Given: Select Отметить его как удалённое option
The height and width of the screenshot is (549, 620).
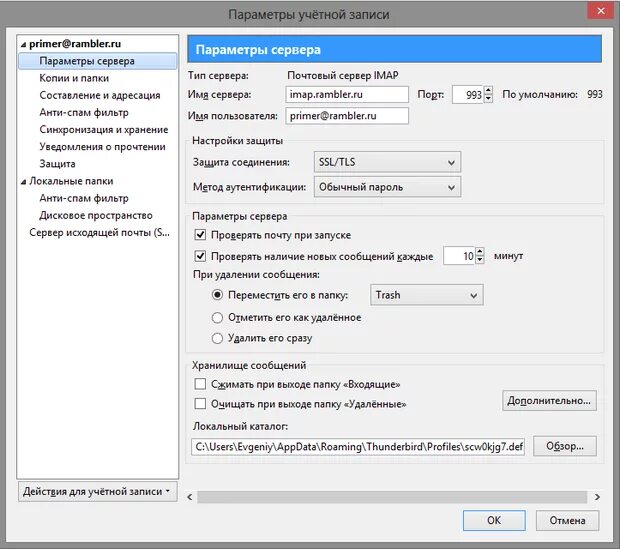Looking at the screenshot, I should tap(217, 318).
